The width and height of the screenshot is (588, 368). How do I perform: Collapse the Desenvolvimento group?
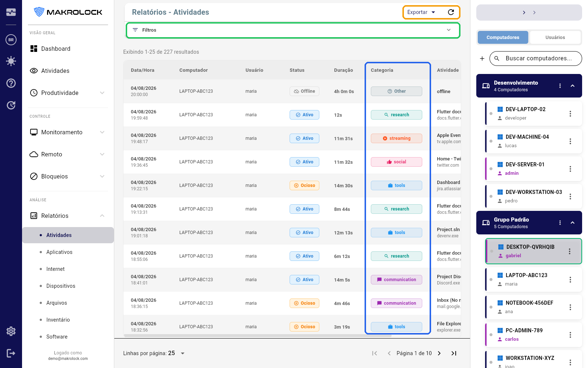coord(573,86)
